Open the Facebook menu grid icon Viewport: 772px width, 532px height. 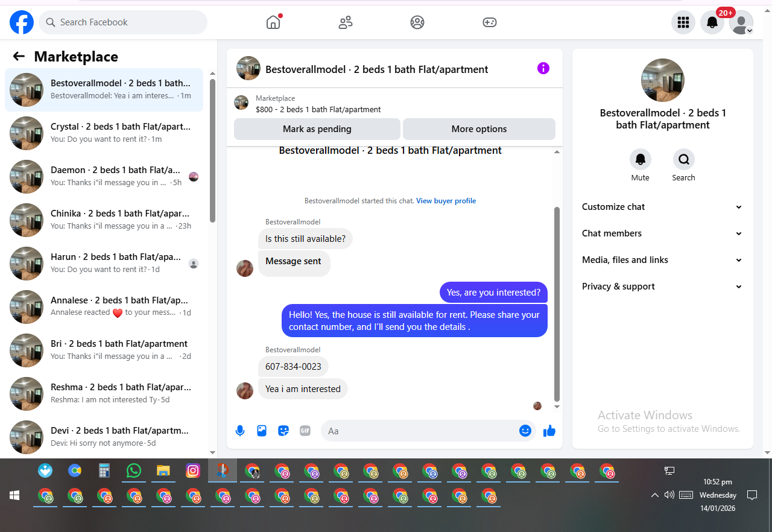(x=683, y=22)
